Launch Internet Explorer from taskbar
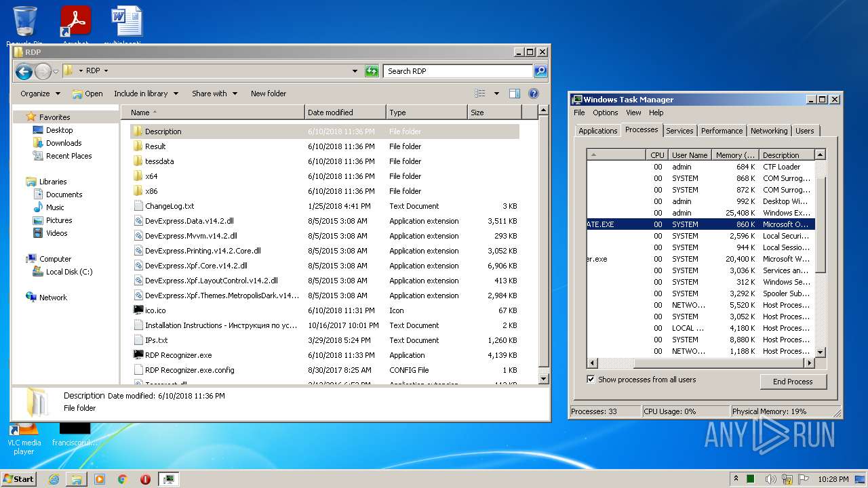The width and height of the screenshot is (868, 488). [54, 479]
